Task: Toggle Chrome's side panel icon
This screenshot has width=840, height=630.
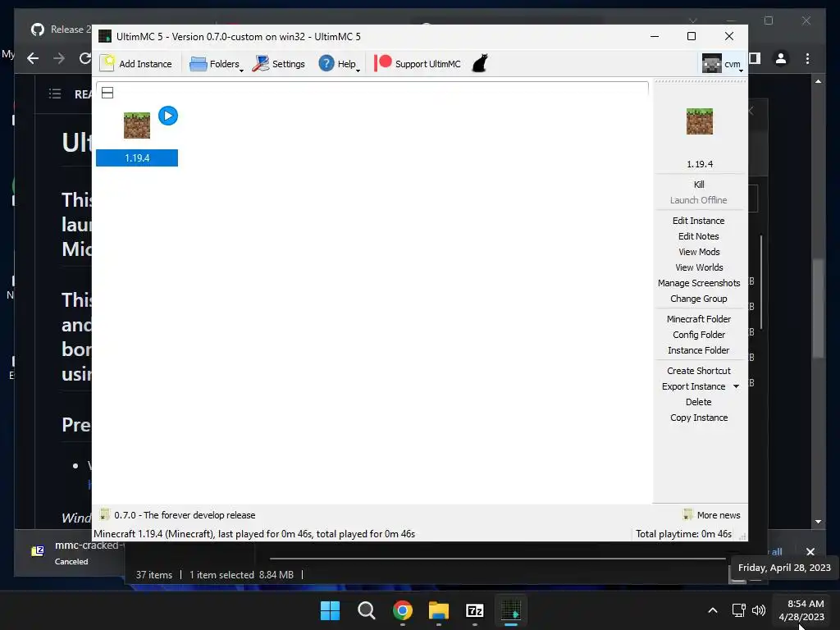Action: pos(755,58)
